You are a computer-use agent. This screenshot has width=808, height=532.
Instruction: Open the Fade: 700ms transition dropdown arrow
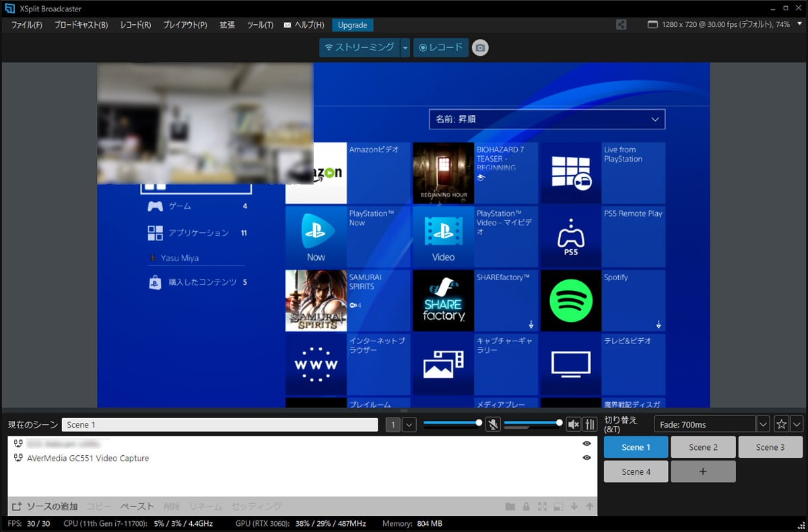763,424
